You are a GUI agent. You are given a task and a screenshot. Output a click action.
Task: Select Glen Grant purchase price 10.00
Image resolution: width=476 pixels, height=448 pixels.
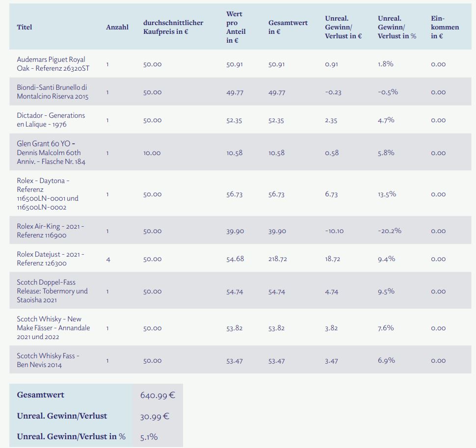coord(152,153)
